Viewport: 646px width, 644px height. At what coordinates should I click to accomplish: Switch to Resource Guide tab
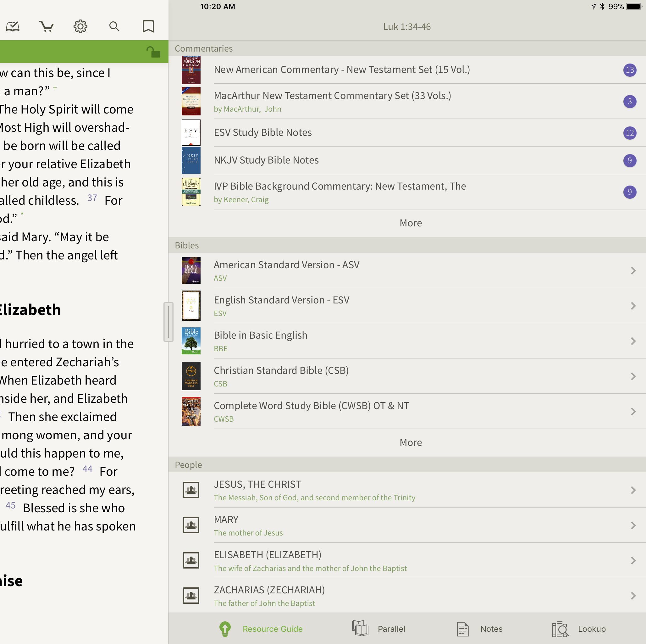tap(261, 629)
